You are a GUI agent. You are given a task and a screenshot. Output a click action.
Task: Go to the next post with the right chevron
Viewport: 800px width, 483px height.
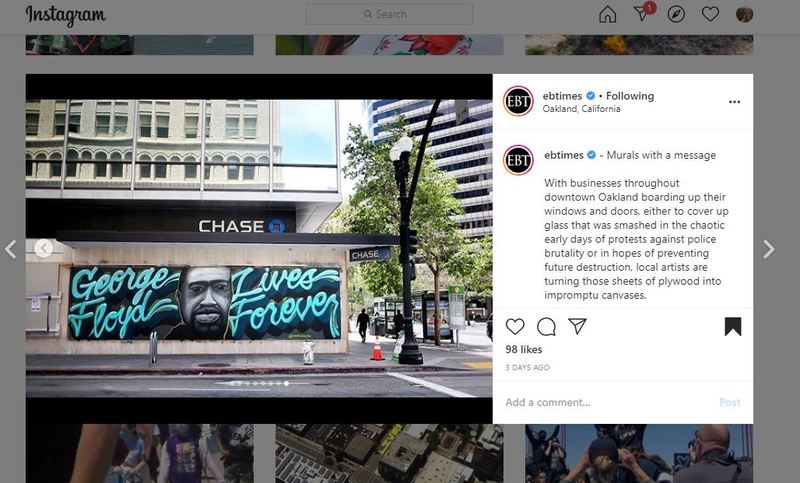click(x=768, y=249)
